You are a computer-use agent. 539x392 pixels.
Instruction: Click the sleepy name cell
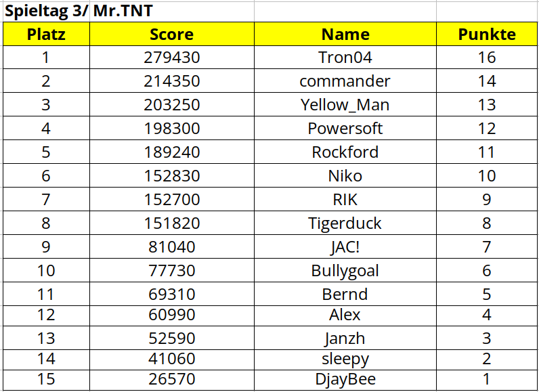pos(345,359)
